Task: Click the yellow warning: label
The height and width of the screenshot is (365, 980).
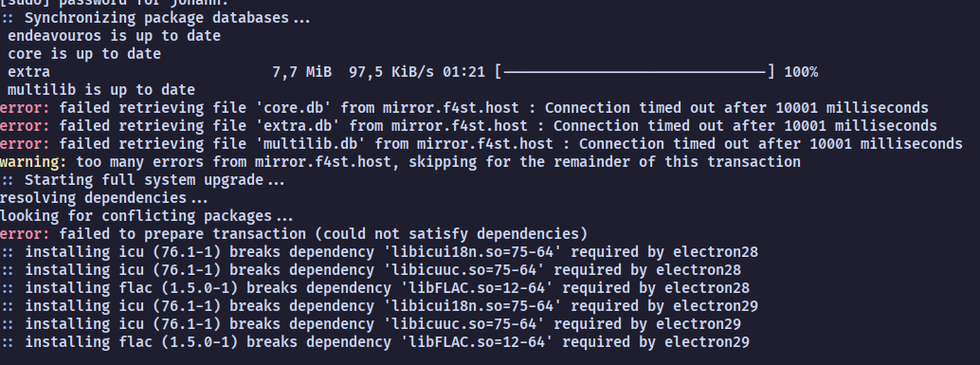Action: click(33, 162)
